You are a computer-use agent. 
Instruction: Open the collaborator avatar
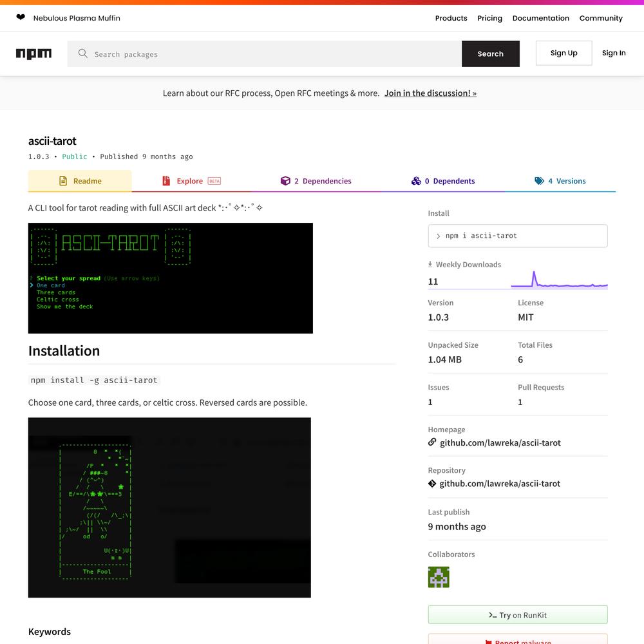pyautogui.click(x=438, y=576)
